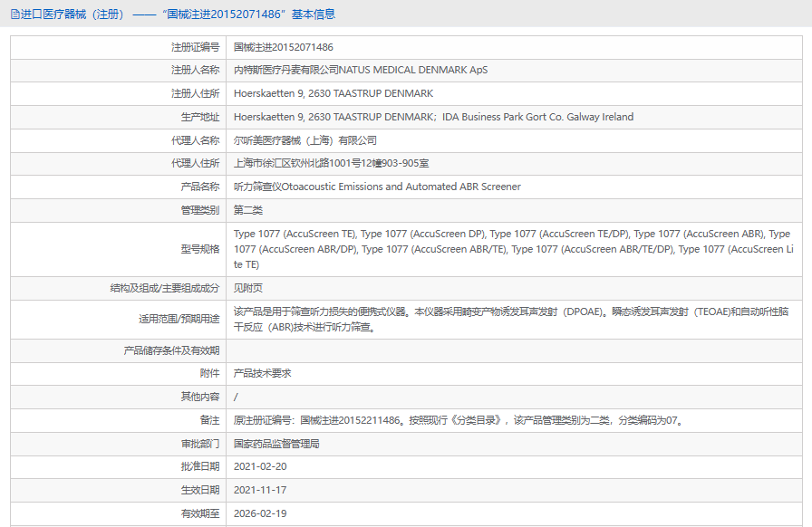812x527 pixels.
Task: Click the 第二类 category value
Action: click(x=248, y=210)
